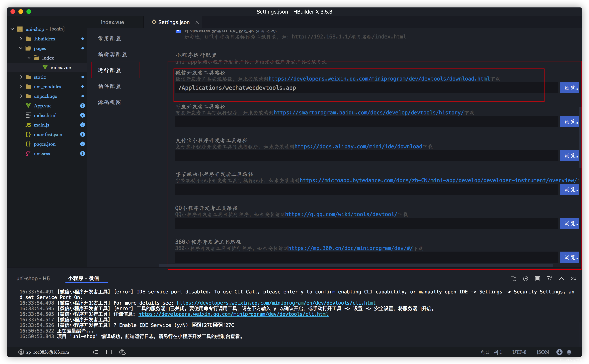
Task: Click the scss icon beside uni.scss
Action: tap(28, 153)
